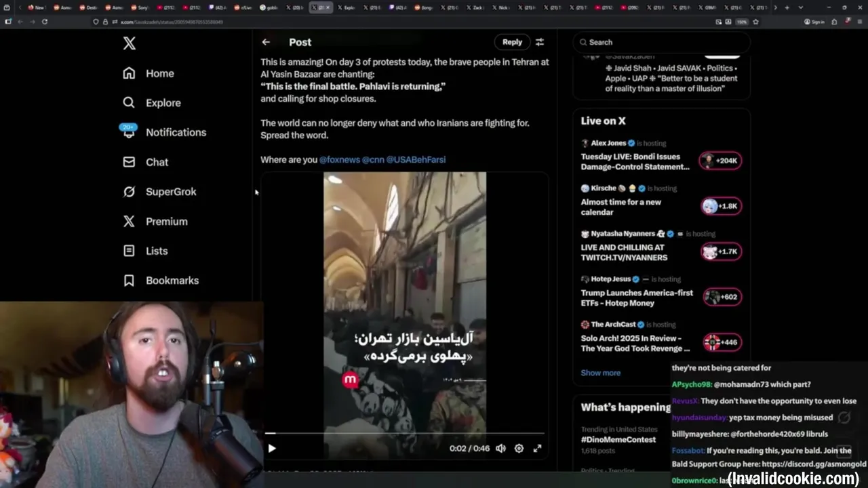Image resolution: width=868 pixels, height=488 pixels.
Task: Reload the page in browser toolbar
Action: click(45, 22)
